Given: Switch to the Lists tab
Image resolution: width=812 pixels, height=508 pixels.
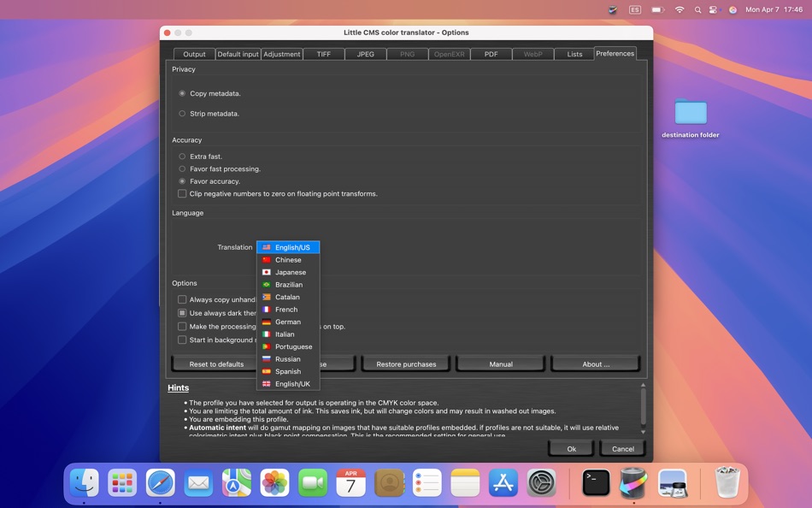Looking at the screenshot, I should point(574,54).
